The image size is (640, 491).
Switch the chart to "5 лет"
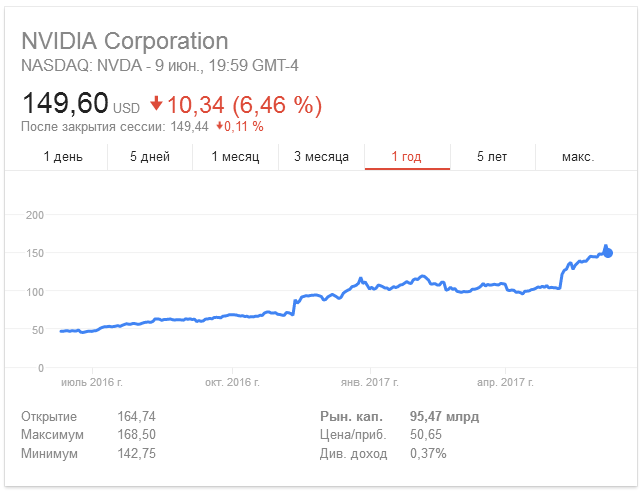494,157
